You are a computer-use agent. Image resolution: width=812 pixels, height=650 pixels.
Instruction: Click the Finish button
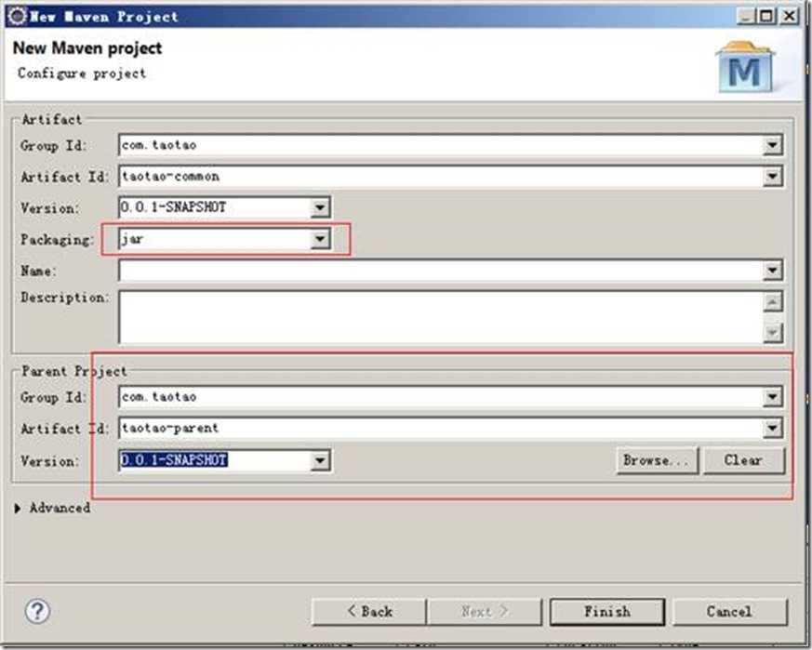click(607, 612)
